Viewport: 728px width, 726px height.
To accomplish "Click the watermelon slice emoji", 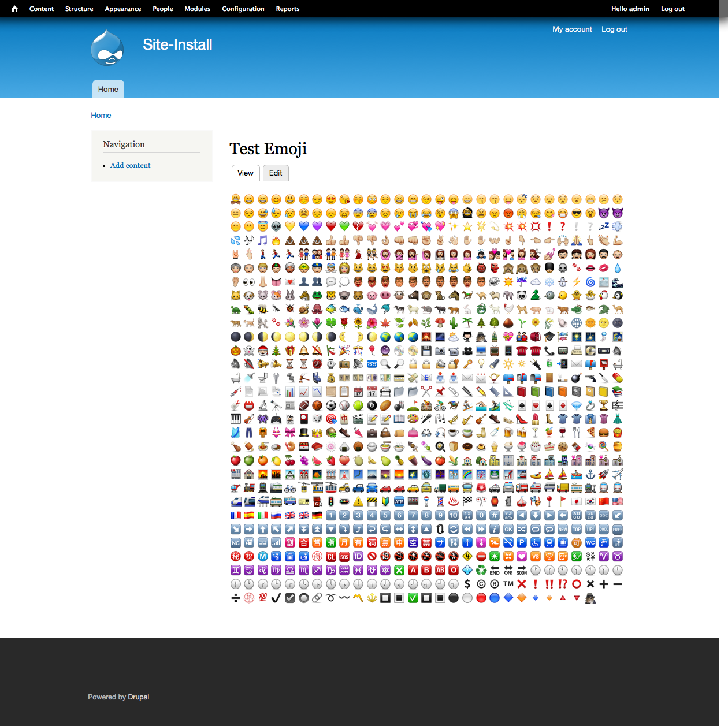I will pyautogui.click(x=317, y=460).
